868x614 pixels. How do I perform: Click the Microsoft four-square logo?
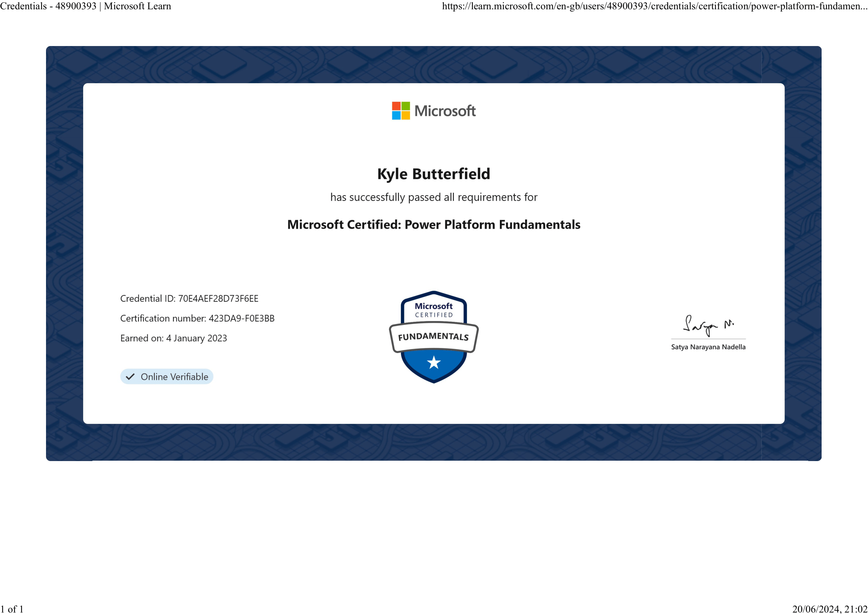click(x=401, y=111)
